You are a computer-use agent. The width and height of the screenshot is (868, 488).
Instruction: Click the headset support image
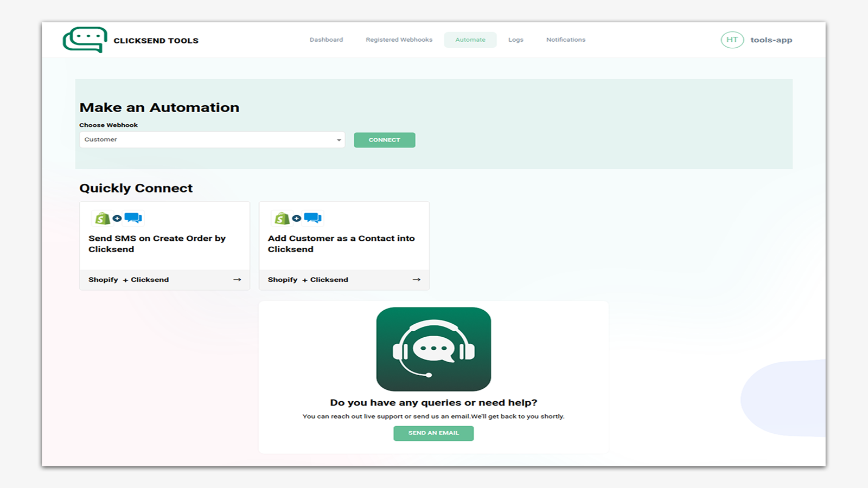coord(433,349)
